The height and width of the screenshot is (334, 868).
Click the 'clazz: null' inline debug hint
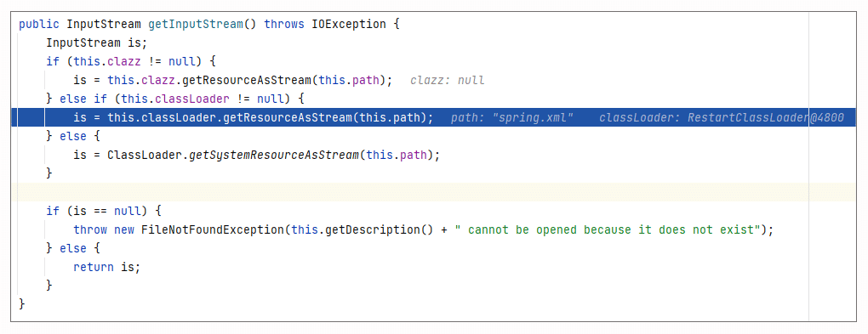tap(448, 80)
